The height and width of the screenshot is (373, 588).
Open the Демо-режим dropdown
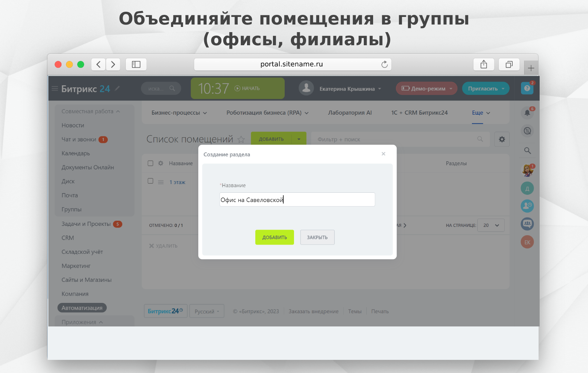pyautogui.click(x=427, y=88)
